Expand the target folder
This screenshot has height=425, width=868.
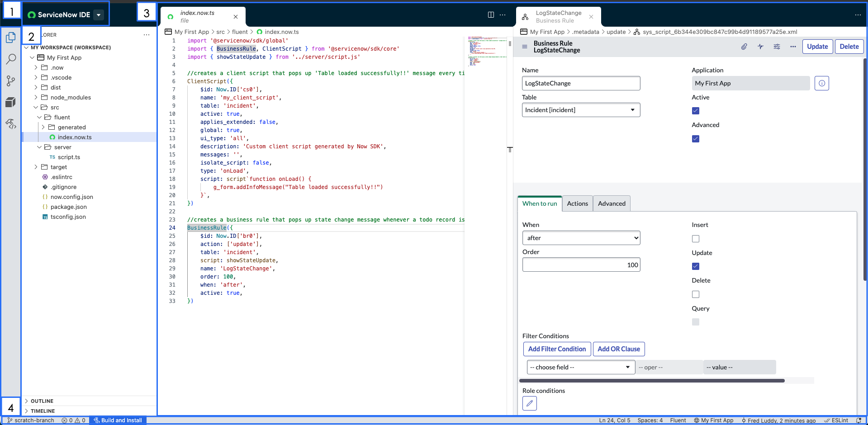click(x=36, y=167)
